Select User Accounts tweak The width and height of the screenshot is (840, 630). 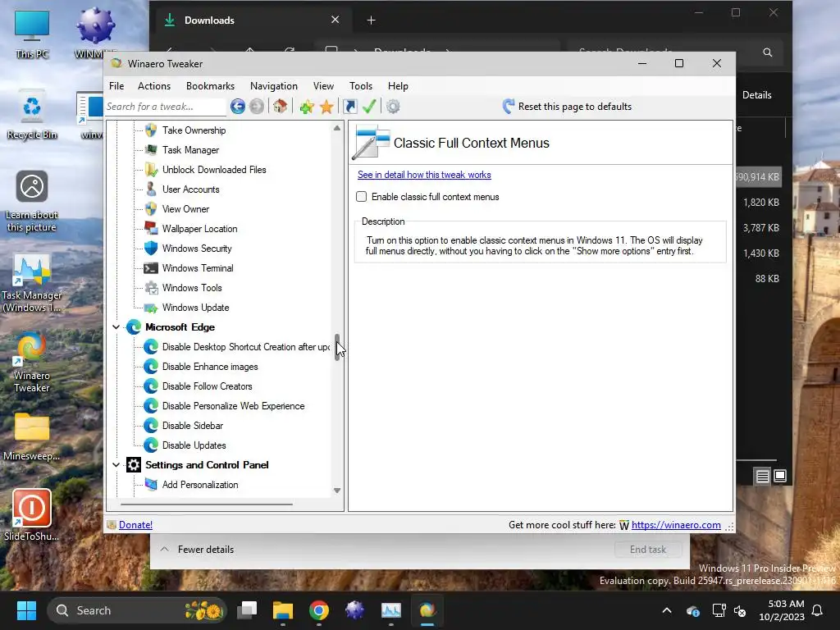pyautogui.click(x=190, y=189)
